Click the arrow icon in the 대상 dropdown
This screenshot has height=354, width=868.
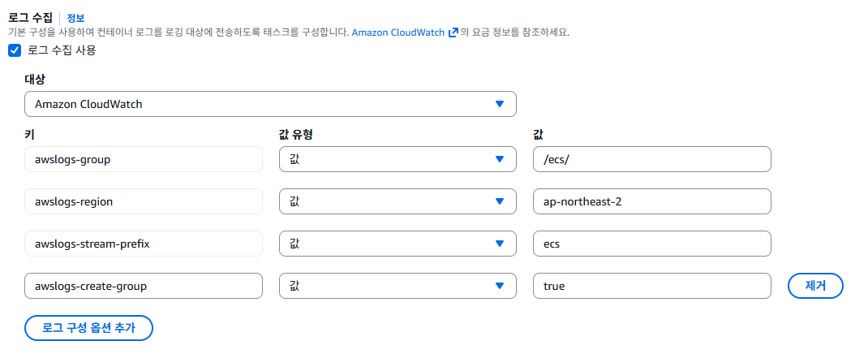500,104
